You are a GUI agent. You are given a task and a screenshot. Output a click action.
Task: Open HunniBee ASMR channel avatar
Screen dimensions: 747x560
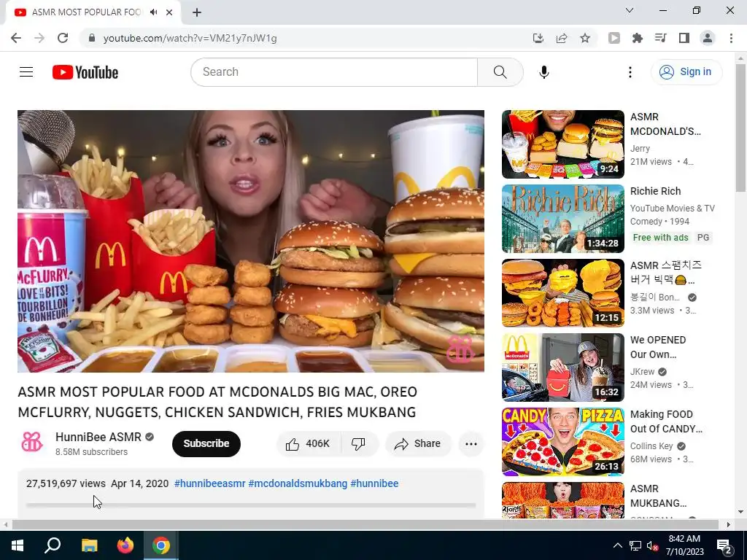click(32, 443)
